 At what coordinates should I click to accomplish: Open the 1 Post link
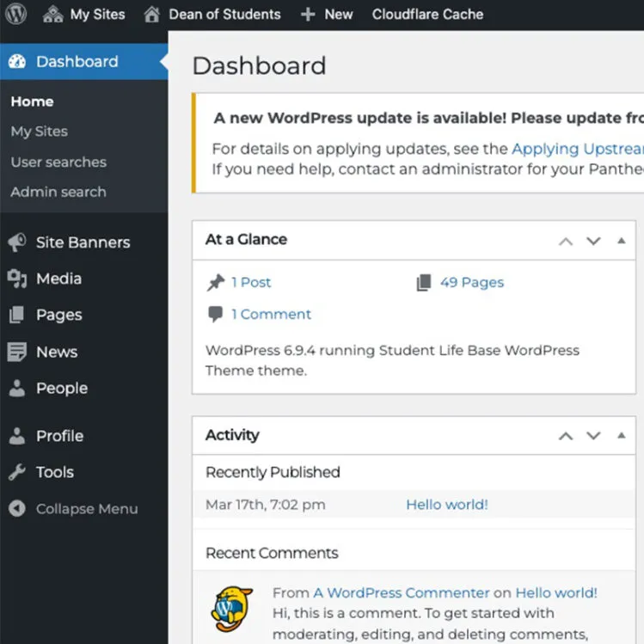(x=251, y=283)
